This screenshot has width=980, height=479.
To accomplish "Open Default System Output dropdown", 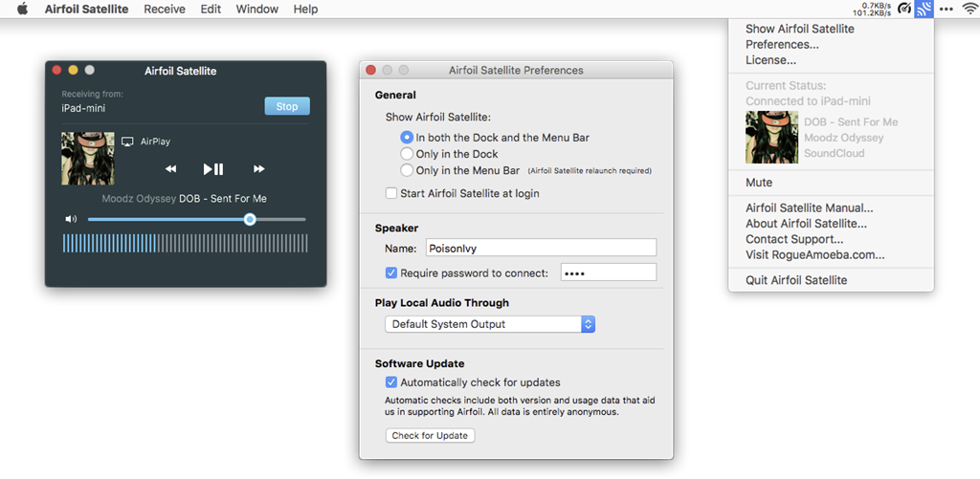I will click(x=490, y=324).
